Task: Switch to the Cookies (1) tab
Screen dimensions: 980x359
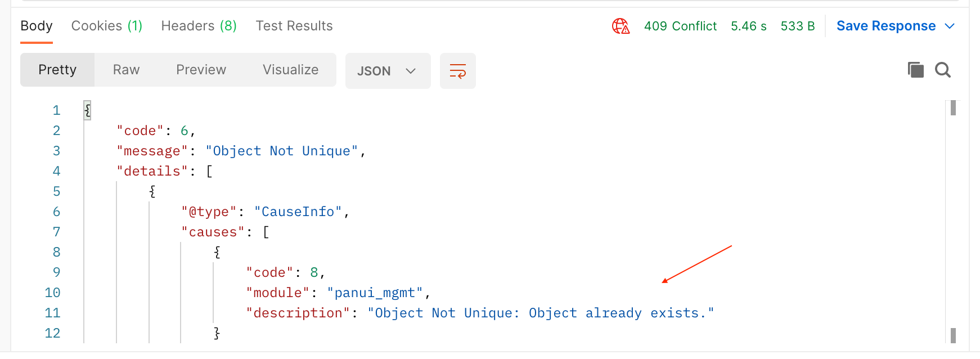Action: [x=107, y=26]
